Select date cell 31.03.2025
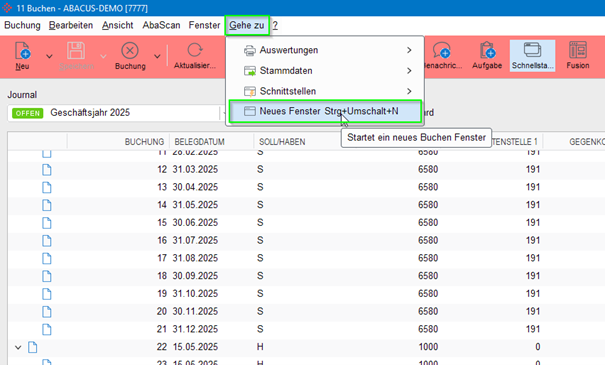The image size is (605, 365). coord(195,169)
